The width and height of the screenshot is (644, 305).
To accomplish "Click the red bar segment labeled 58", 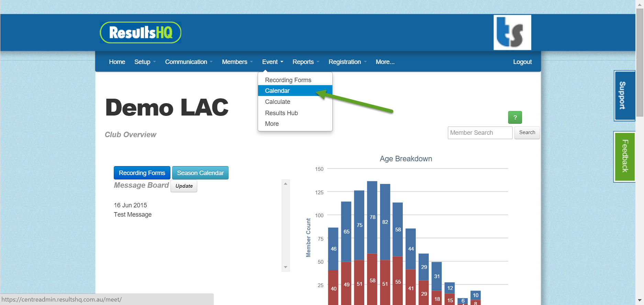I will tap(372, 279).
